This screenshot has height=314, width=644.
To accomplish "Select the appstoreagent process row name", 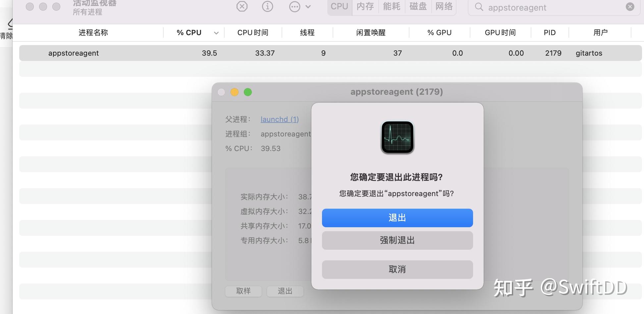I will (x=74, y=53).
